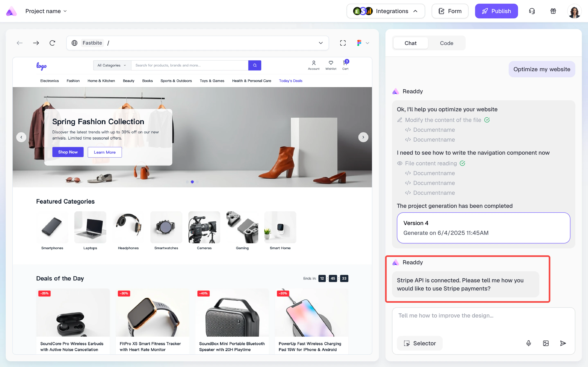Viewport: 588px width, 367px height.
Task: Navigate forward with right arrow icon
Action: tap(36, 43)
